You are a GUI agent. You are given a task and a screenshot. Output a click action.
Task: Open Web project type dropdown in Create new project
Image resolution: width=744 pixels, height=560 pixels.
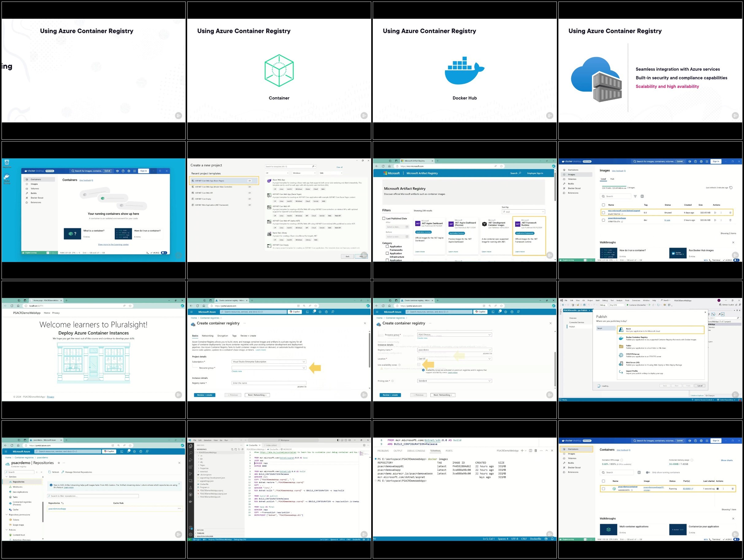coord(331,173)
